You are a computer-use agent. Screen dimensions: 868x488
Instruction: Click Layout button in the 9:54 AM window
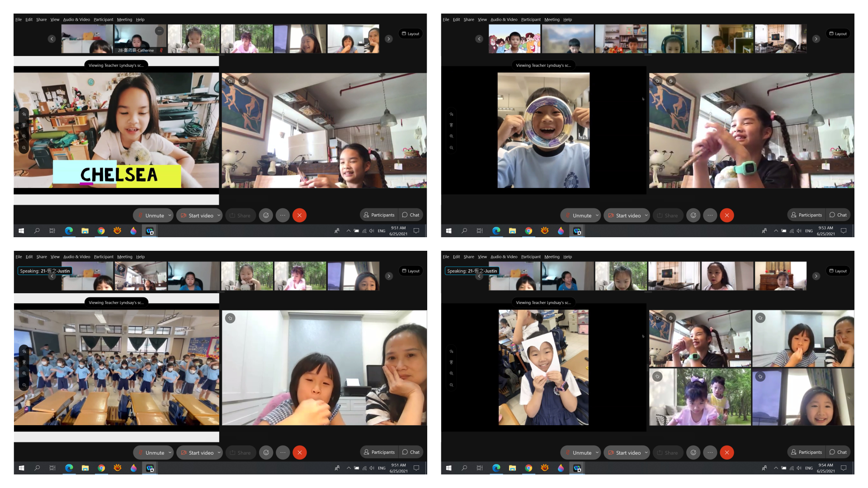click(x=838, y=271)
